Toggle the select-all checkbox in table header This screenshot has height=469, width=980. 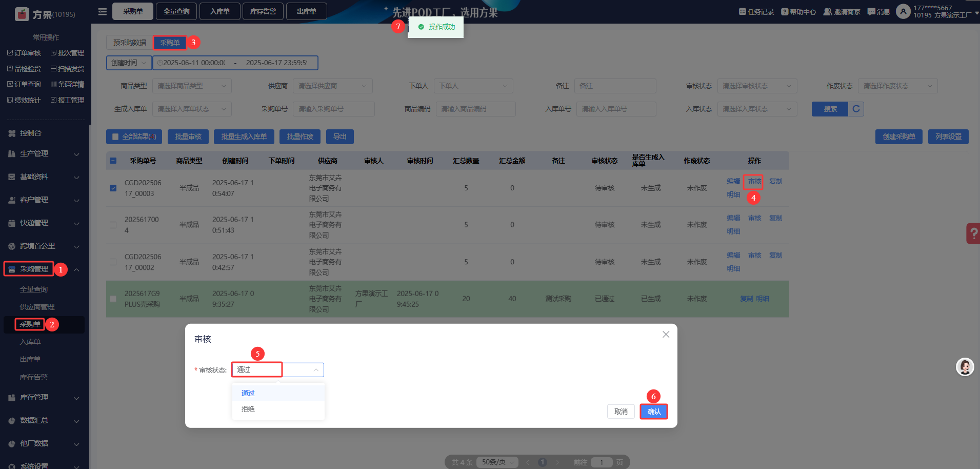tap(113, 161)
